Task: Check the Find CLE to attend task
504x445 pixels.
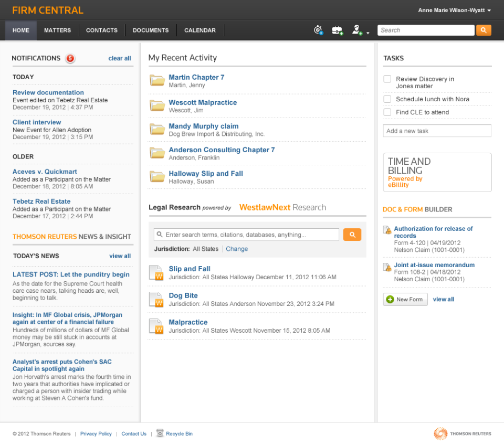Action: click(387, 112)
